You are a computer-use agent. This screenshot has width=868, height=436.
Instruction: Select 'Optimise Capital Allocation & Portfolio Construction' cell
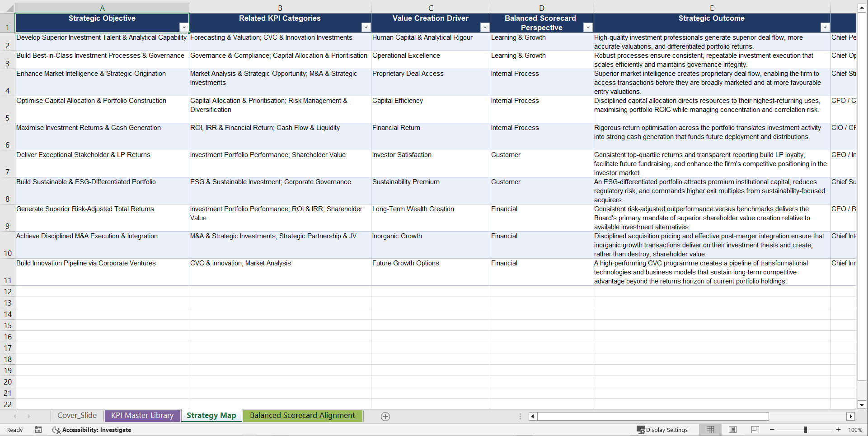pyautogui.click(x=102, y=110)
